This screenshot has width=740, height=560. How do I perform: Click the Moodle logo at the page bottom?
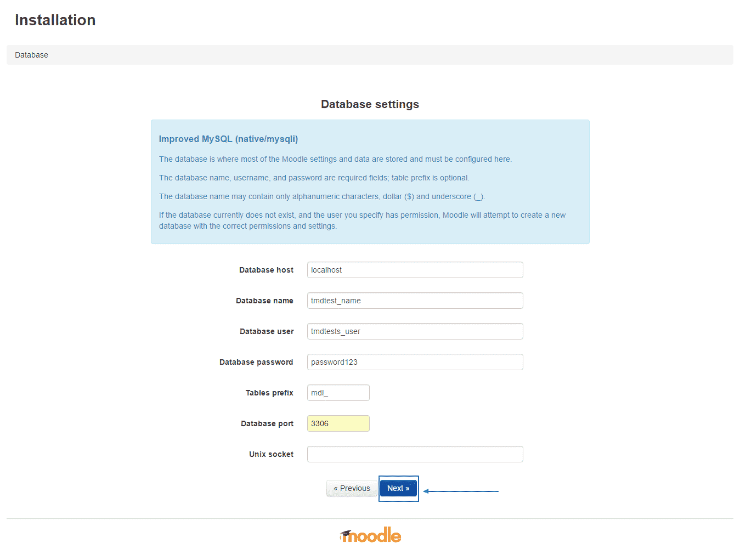click(371, 535)
